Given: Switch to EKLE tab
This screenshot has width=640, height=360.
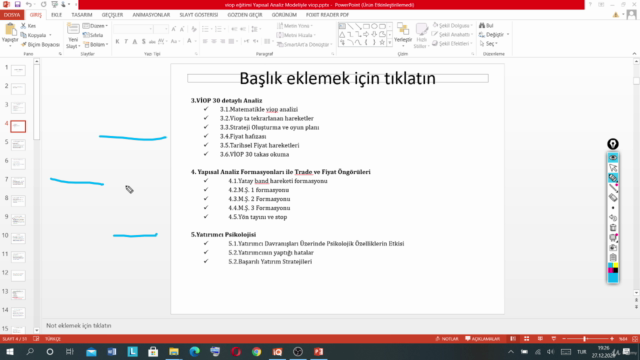Looking at the screenshot, I should (56, 15).
